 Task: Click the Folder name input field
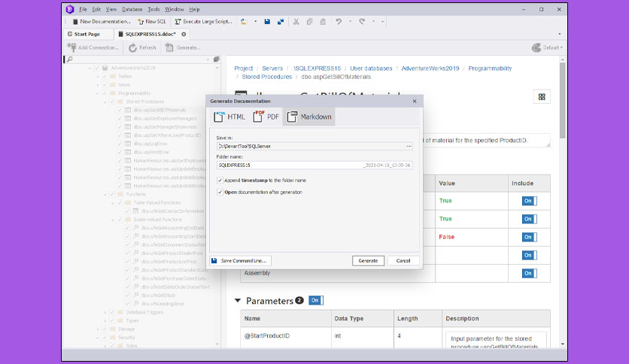click(314, 165)
